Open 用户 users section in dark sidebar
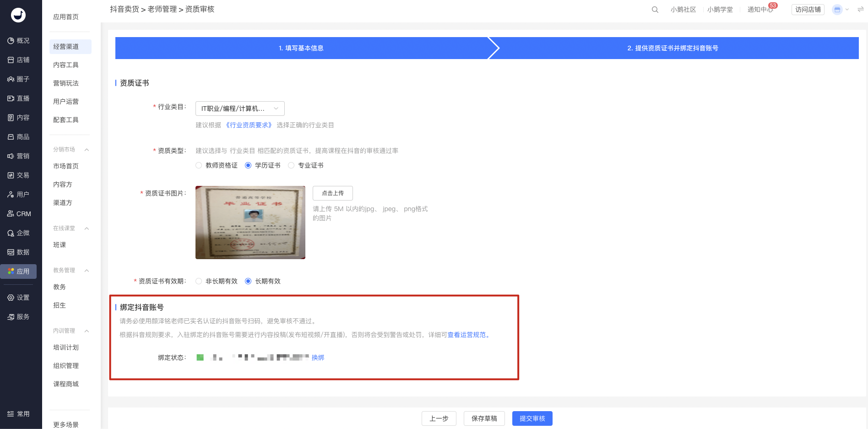This screenshot has width=868, height=429. tap(18, 195)
